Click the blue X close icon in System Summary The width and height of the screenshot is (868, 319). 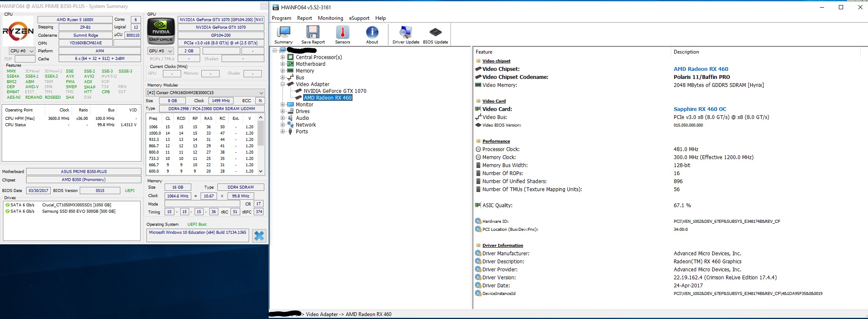coord(259,236)
